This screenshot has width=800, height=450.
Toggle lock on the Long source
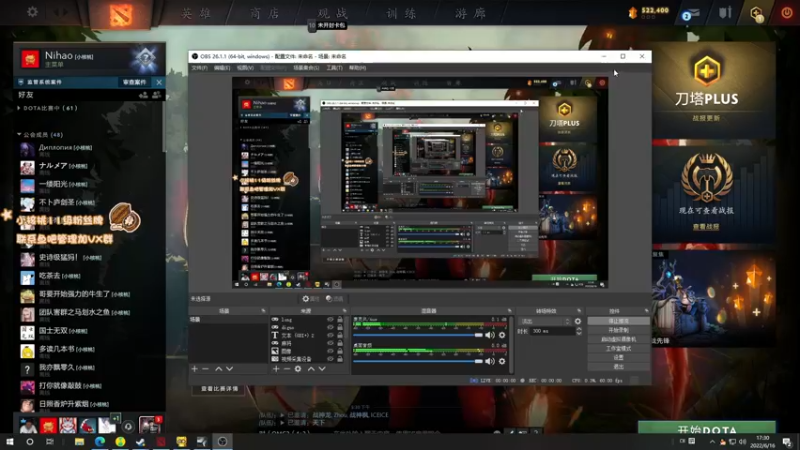[x=340, y=320]
